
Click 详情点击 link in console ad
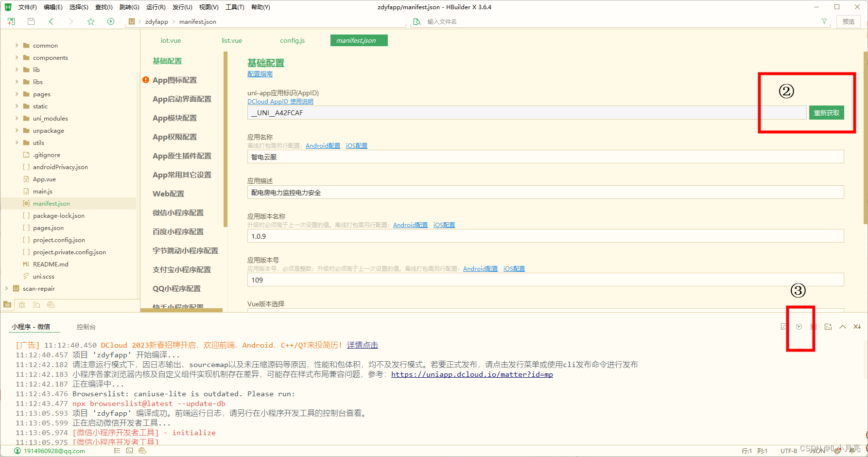pyautogui.click(x=363, y=345)
